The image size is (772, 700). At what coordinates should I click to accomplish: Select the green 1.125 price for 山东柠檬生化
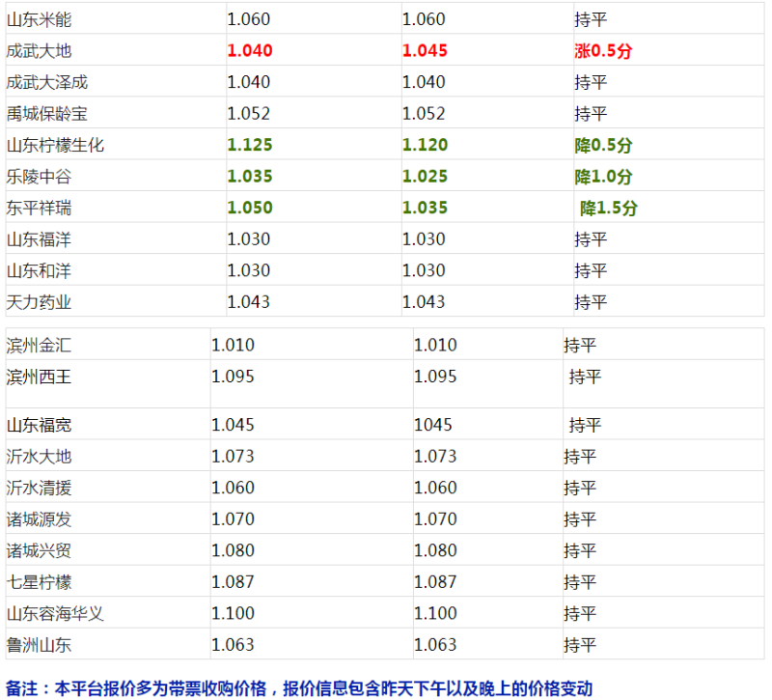[250, 145]
